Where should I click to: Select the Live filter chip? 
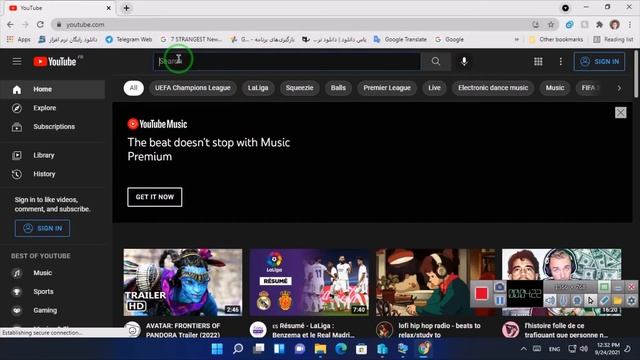[434, 88]
